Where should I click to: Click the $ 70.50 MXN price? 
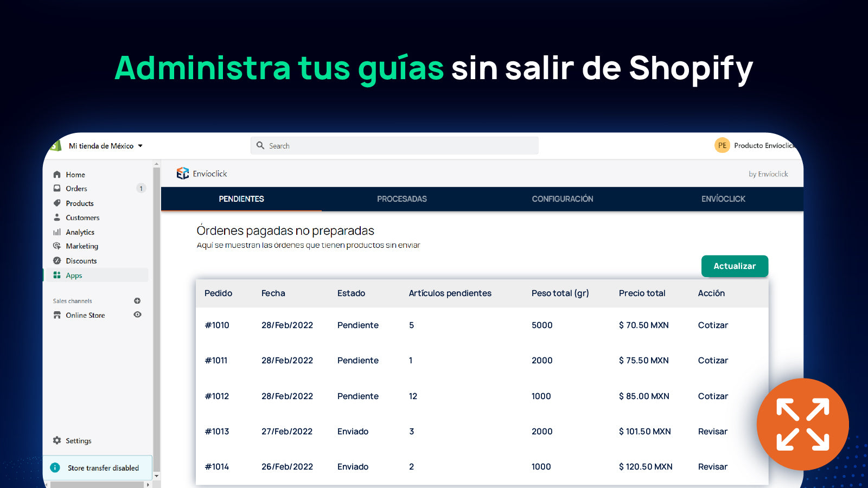(644, 325)
